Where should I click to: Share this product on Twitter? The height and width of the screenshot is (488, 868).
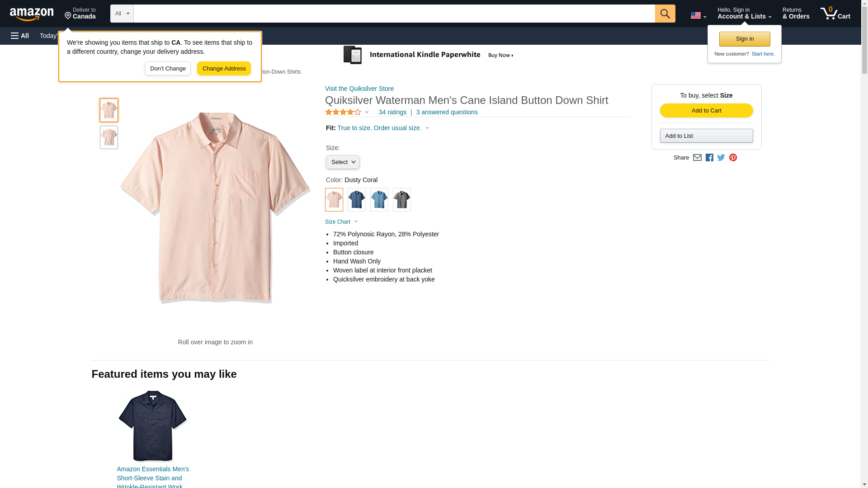721,158
